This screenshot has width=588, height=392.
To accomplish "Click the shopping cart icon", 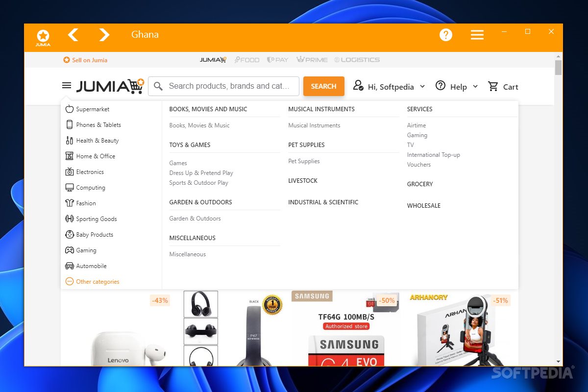I will 493,86.
